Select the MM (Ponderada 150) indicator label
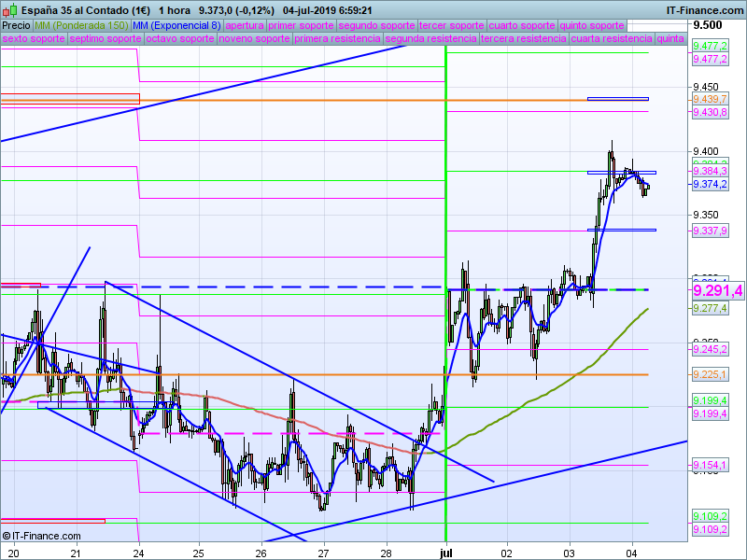This screenshot has height=560, width=747. click(x=81, y=25)
